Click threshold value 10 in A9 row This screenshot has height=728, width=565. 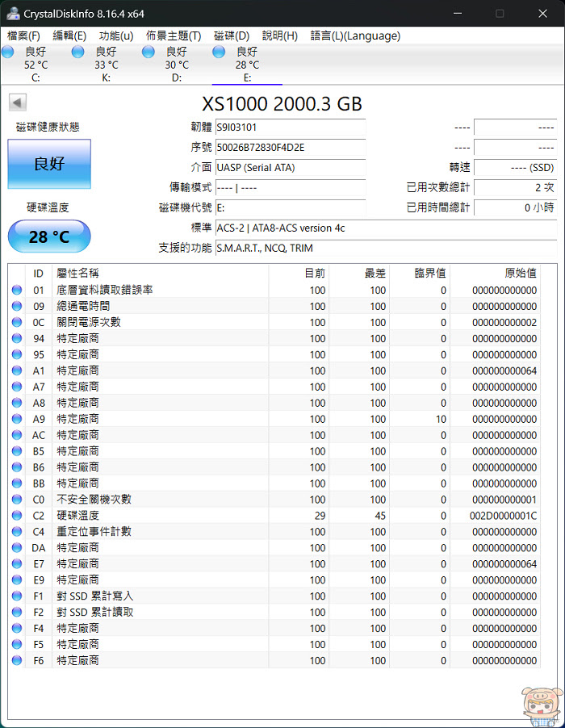tap(441, 419)
